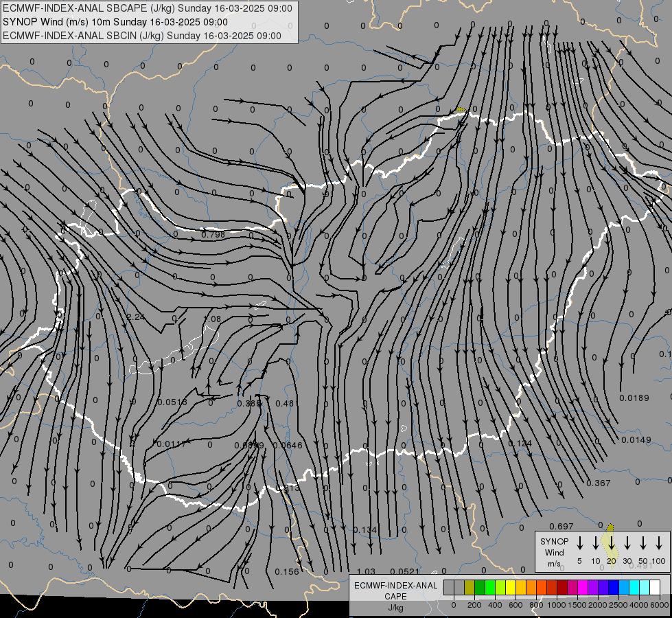The width and height of the screenshot is (672, 618).
Task: Pick the dark green CAPE legend swatch
Action: click(x=480, y=587)
